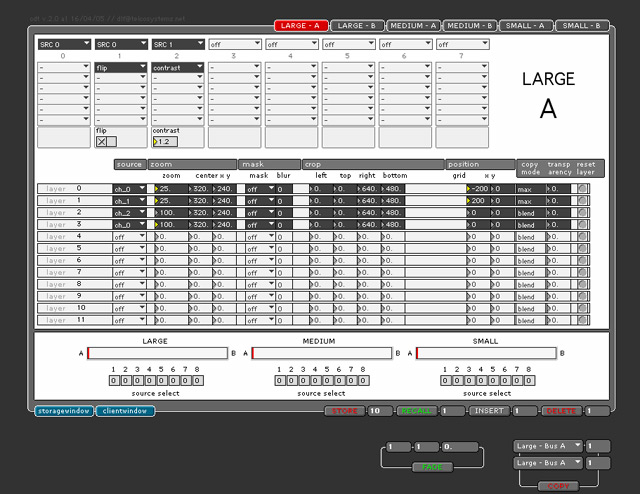The image size is (640, 494).
Task: Click the DELETE button
Action: click(561, 411)
